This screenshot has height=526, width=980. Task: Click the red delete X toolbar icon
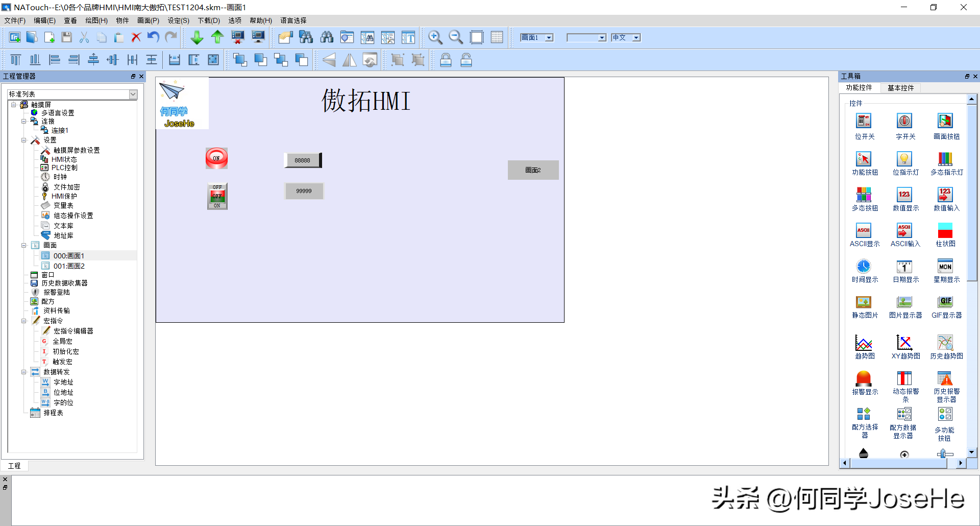[136, 37]
